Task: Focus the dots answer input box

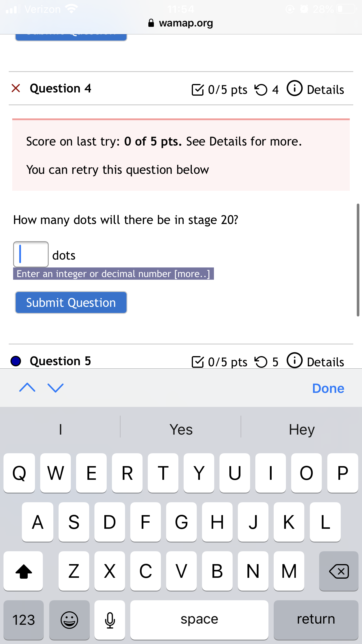Action: (x=31, y=254)
